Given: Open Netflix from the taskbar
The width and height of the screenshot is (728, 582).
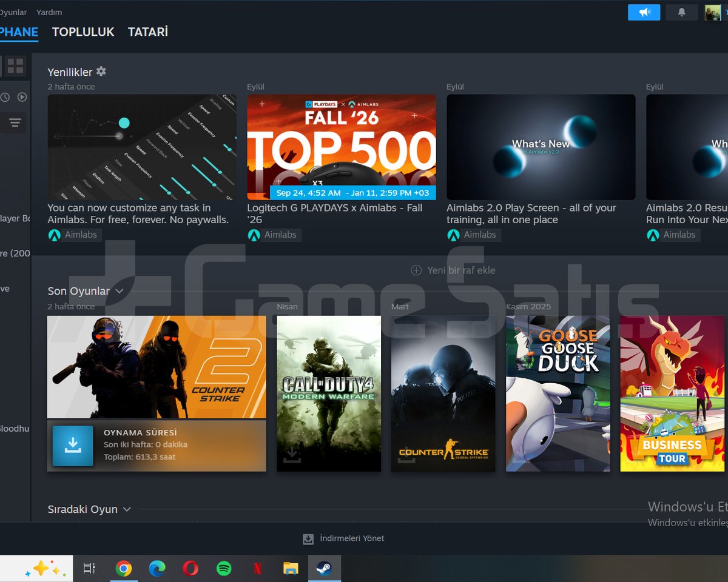Looking at the screenshot, I should pyautogui.click(x=257, y=569).
